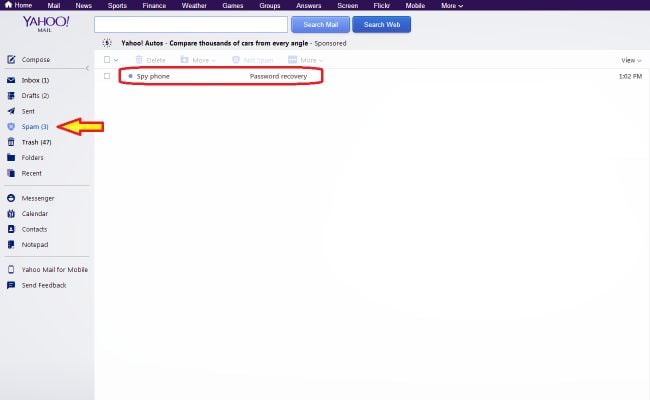Click the Not Spam shield icon

pos(236,60)
